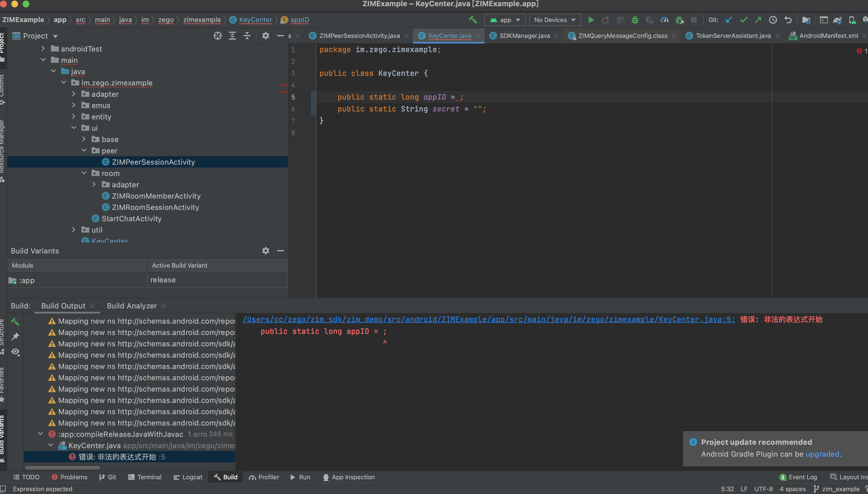Switch to ZIMQueryMessageConfig.class tab

click(623, 36)
